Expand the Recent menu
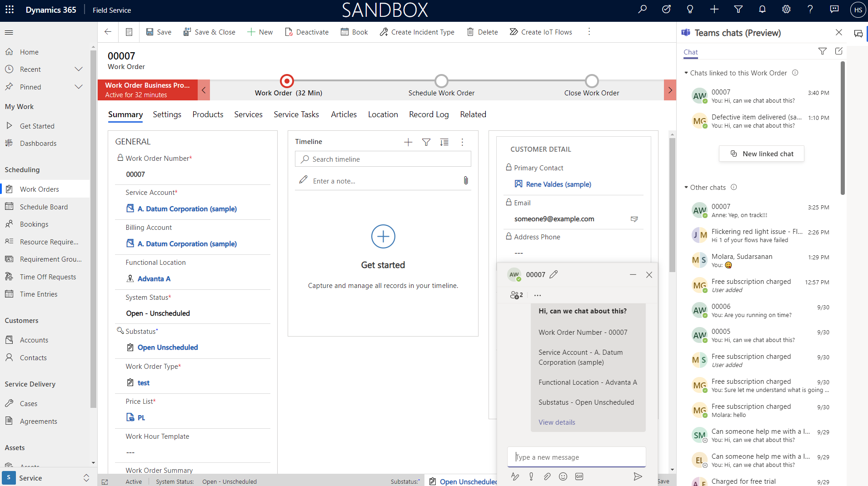Image resolution: width=868 pixels, height=486 pixels. (79, 69)
